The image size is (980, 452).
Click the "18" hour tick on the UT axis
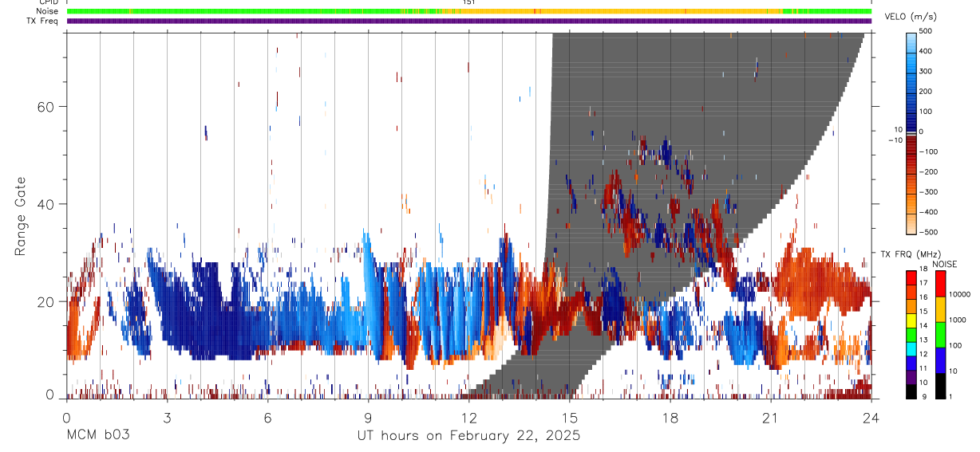tap(670, 417)
